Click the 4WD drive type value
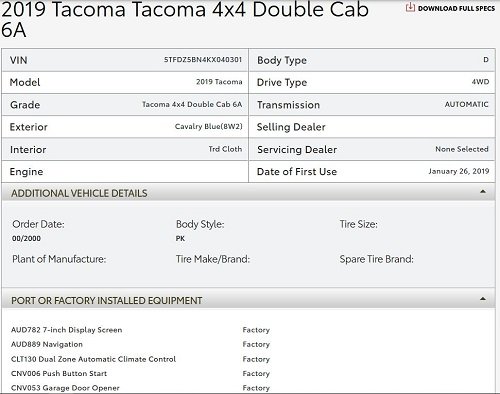Viewport: 500px width, 394px height. (480, 82)
